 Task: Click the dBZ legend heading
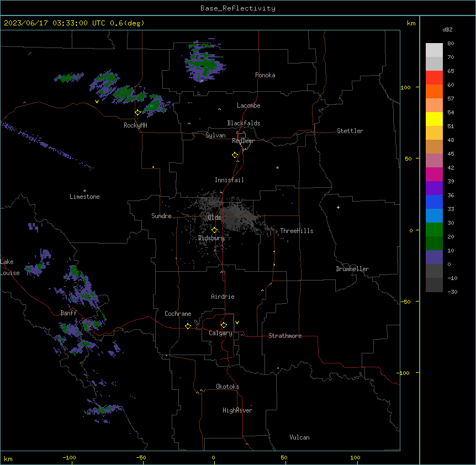click(x=447, y=30)
